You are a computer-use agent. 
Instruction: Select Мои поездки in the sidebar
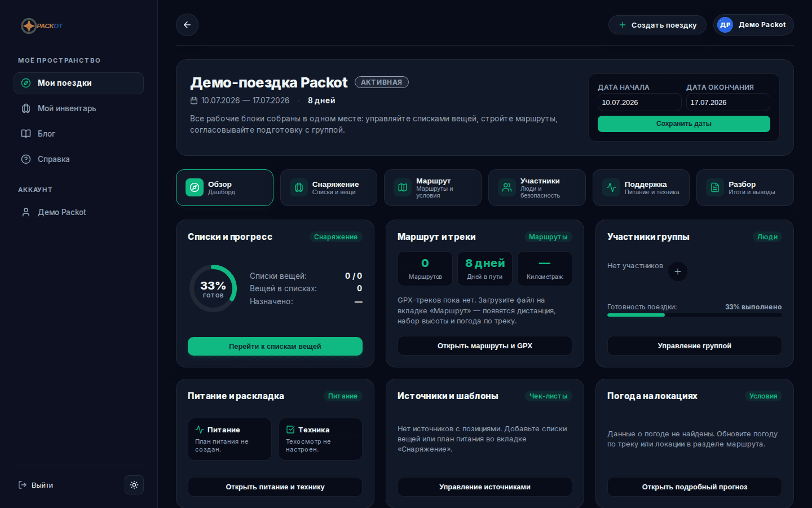pos(78,83)
